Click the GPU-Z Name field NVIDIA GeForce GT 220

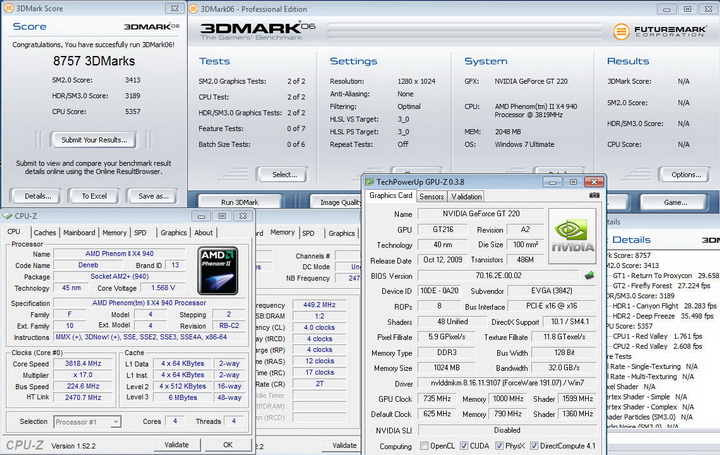481,213
